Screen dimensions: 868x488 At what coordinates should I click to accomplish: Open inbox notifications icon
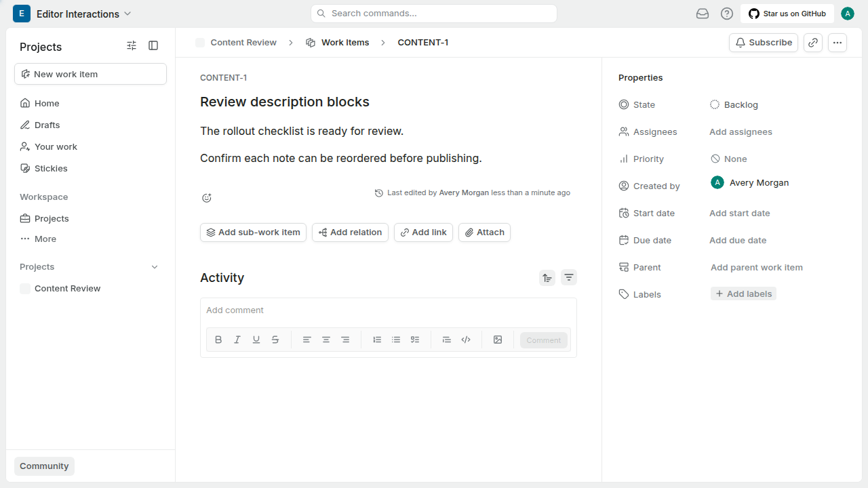coord(703,14)
